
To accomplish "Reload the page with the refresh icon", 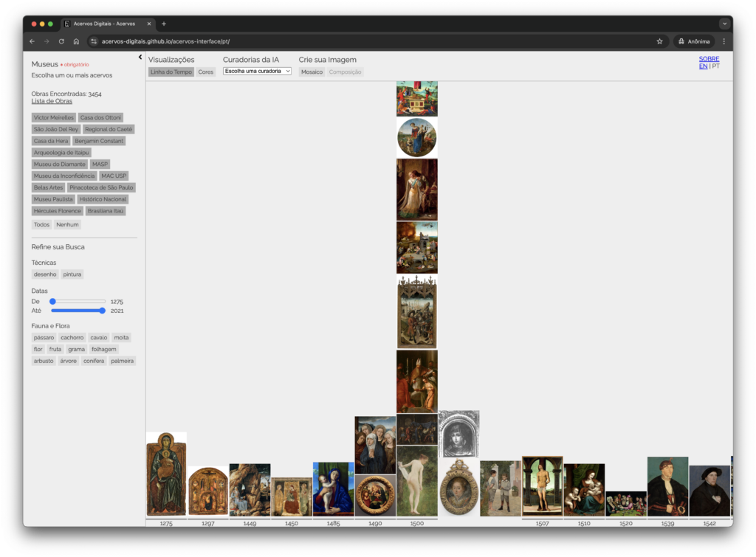I will click(61, 41).
